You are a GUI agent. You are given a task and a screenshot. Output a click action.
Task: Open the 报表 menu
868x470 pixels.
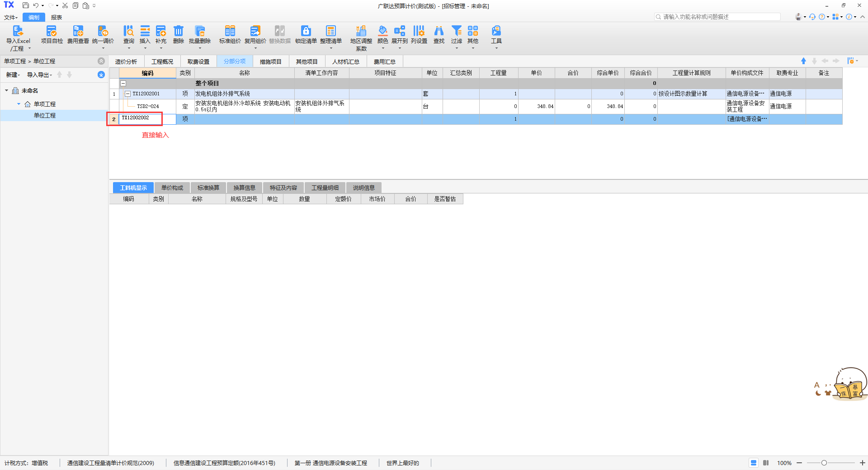pos(56,18)
